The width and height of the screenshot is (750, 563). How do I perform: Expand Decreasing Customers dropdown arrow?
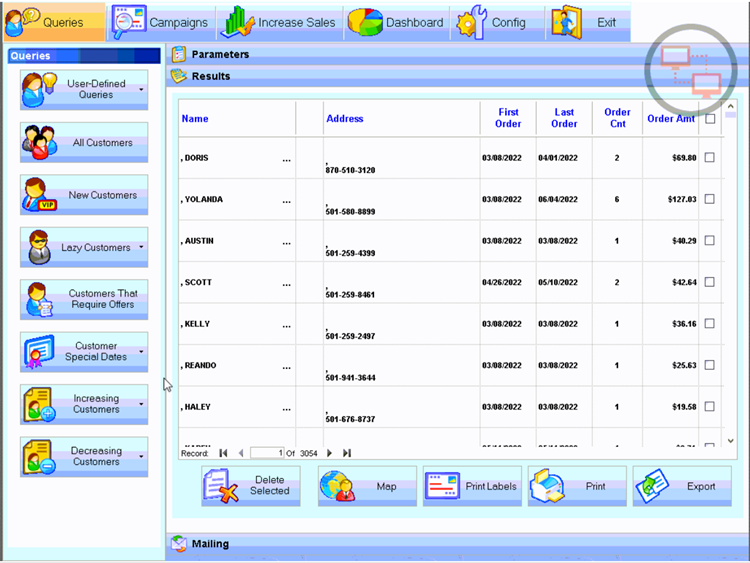[141, 457]
